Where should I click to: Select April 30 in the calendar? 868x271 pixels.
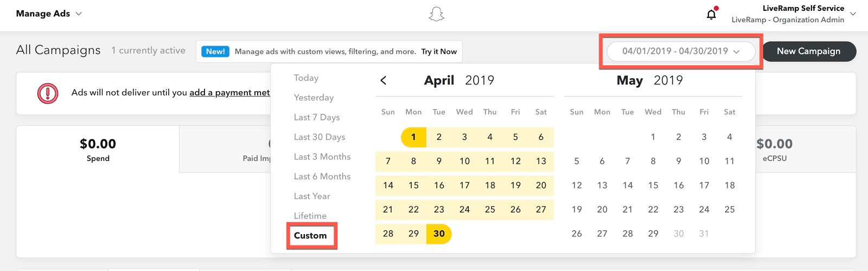pyautogui.click(x=439, y=234)
